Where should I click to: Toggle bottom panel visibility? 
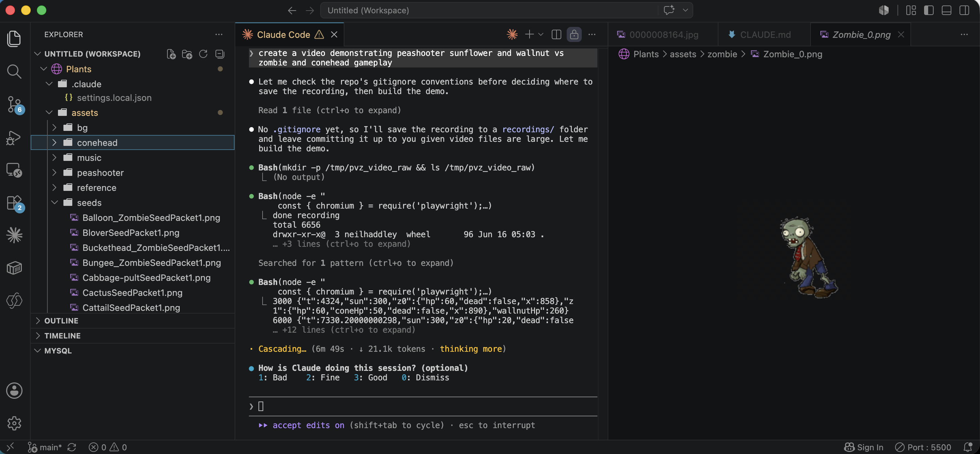[947, 10]
